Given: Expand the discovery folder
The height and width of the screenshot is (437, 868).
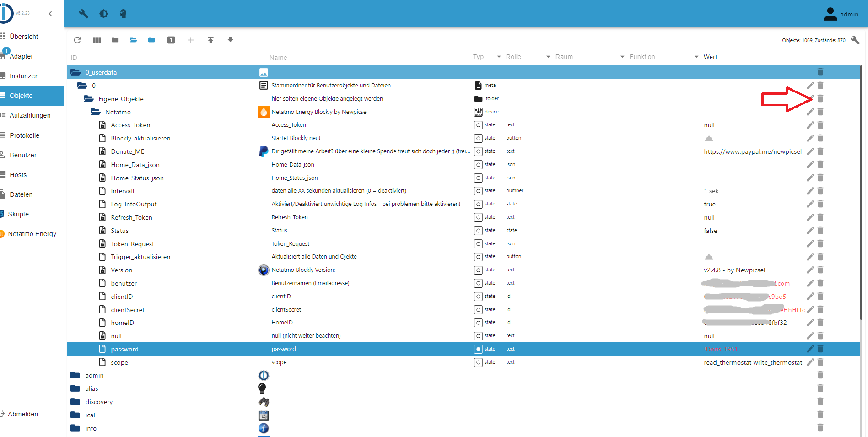Looking at the screenshot, I should (75, 402).
